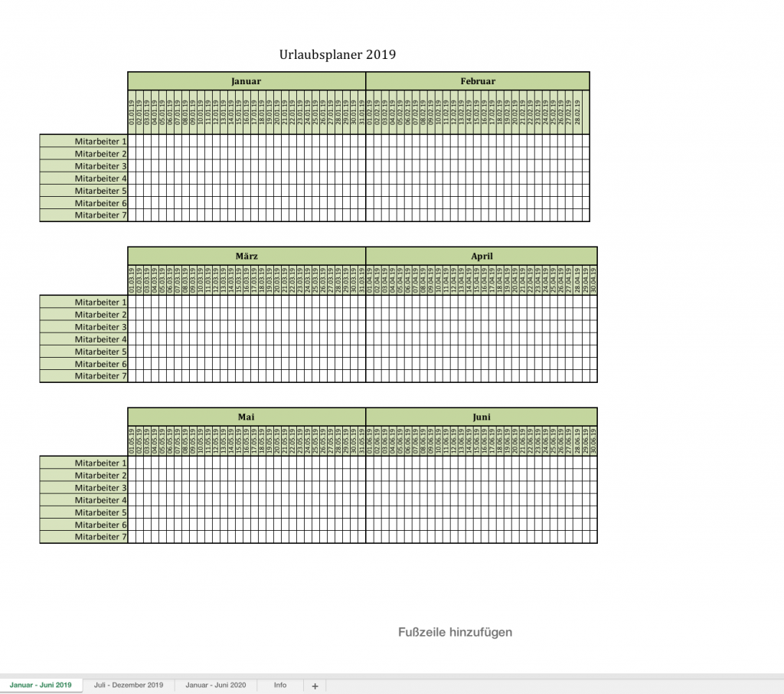
Task: Select the April month header
Action: [x=482, y=256]
